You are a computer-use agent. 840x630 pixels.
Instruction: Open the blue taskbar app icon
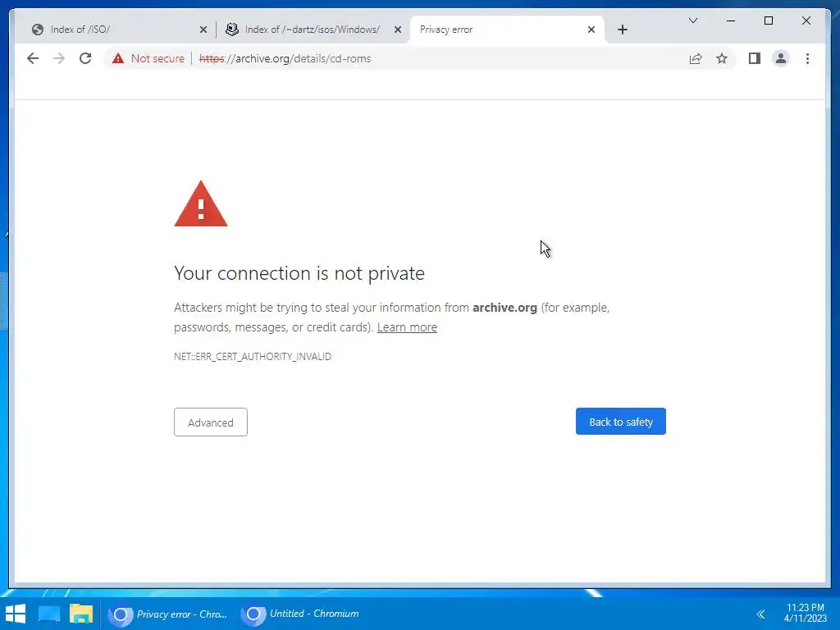(48, 614)
